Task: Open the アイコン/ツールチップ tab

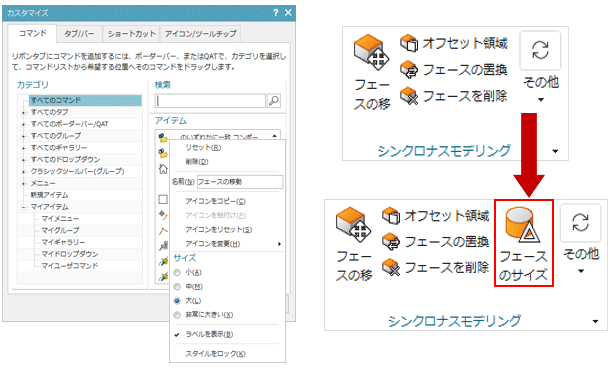Action: [x=200, y=34]
